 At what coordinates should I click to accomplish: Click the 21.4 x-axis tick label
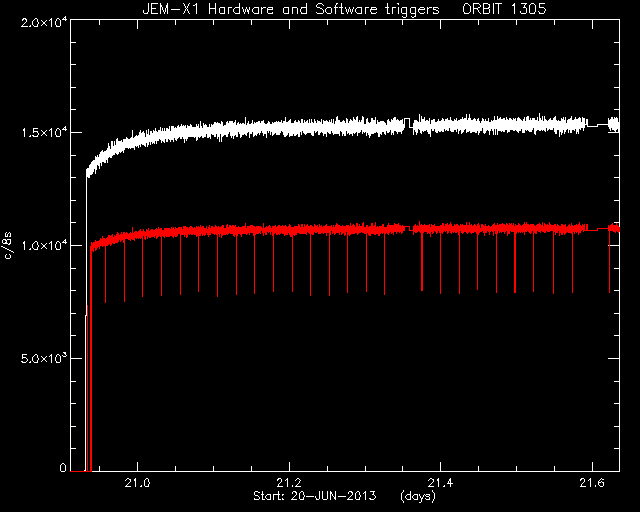[440, 483]
